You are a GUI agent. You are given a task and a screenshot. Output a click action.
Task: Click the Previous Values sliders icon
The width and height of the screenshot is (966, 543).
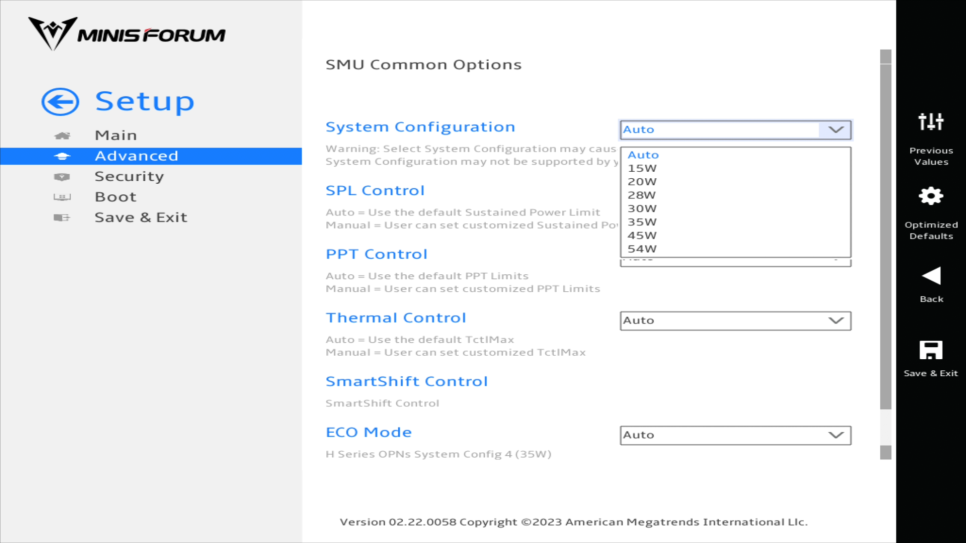pyautogui.click(x=930, y=122)
